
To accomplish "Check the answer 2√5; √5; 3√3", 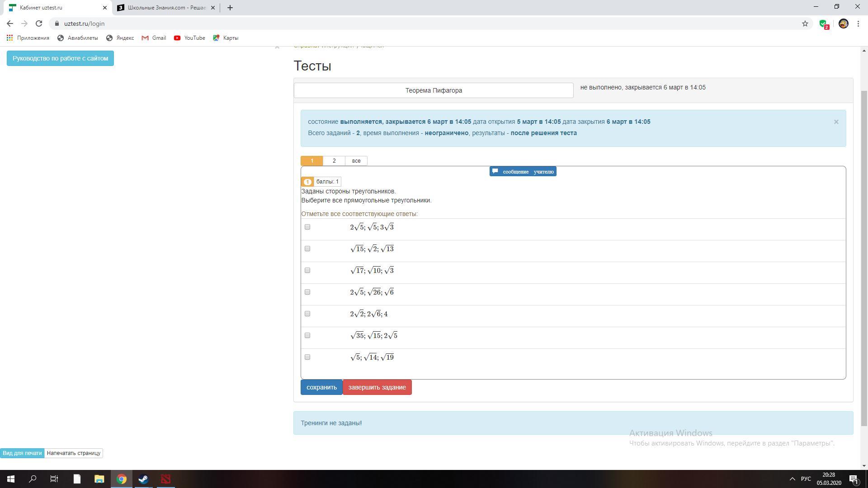I will [307, 227].
